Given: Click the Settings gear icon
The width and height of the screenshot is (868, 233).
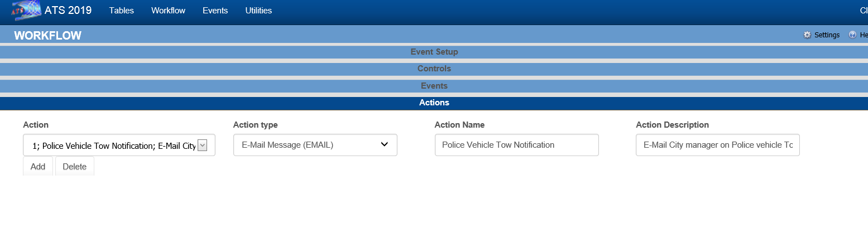Looking at the screenshot, I should tap(807, 35).
